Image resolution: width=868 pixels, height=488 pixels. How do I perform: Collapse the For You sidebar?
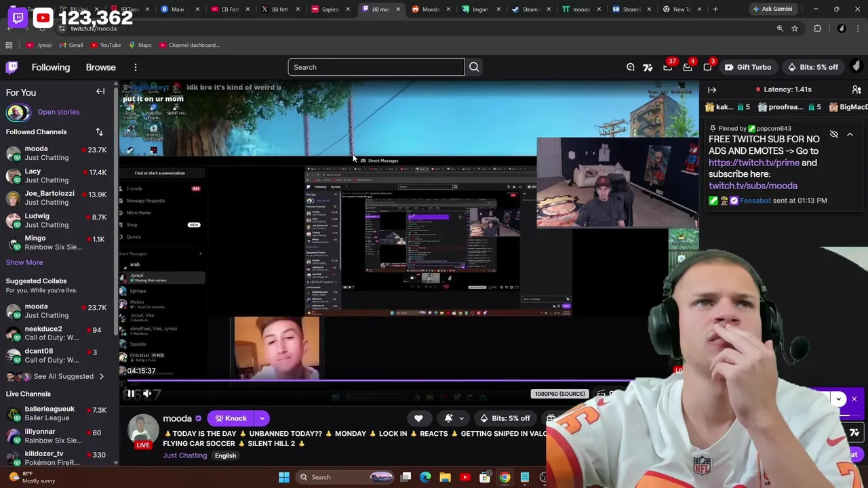100,91
